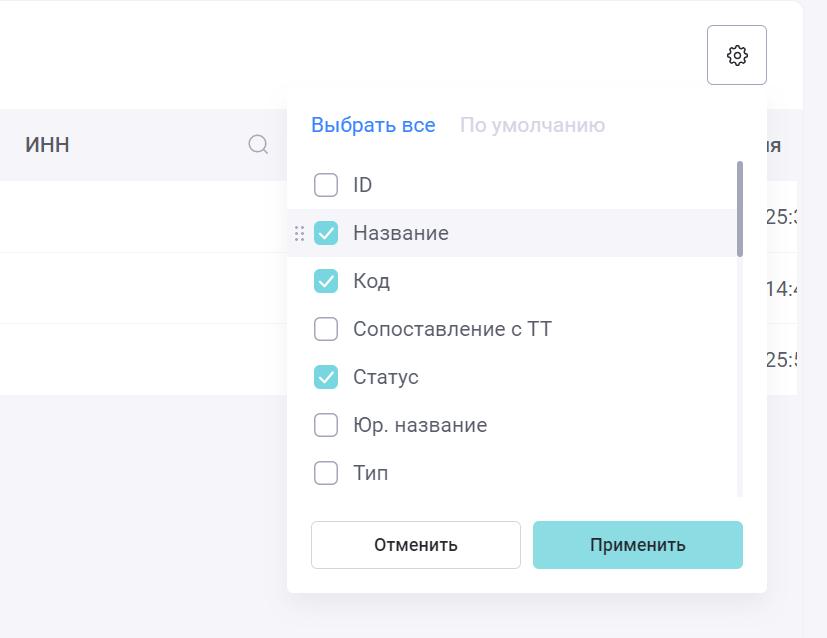
Task: Click the search icon in ИНН column
Action: [258, 145]
